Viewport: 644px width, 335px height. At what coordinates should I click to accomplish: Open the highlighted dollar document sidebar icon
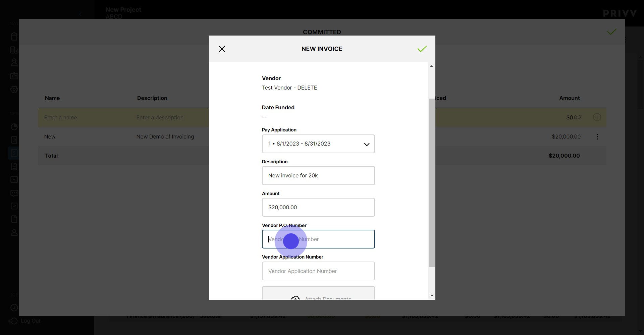[14, 153]
